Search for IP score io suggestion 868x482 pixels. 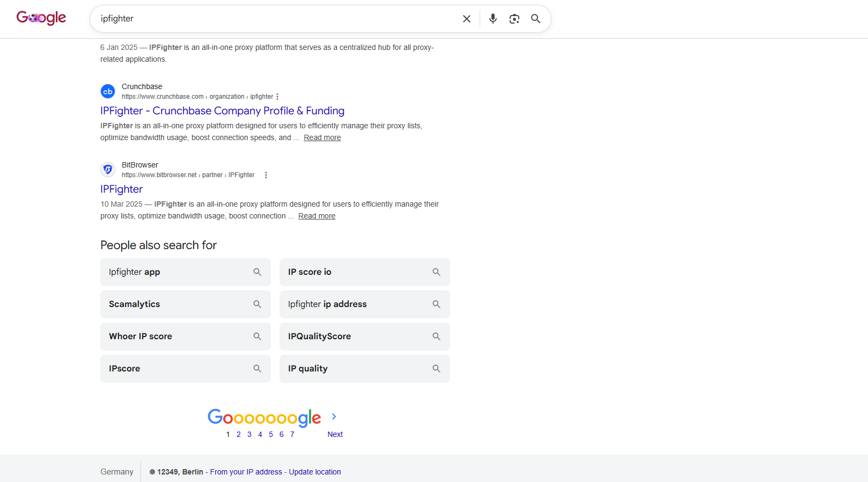pos(365,272)
